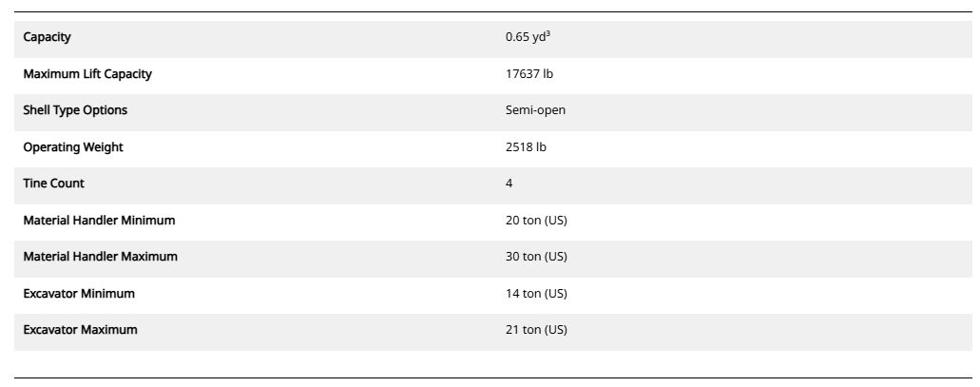Click the Material Handler Minimum label
The image size is (980, 387).
coord(99,221)
